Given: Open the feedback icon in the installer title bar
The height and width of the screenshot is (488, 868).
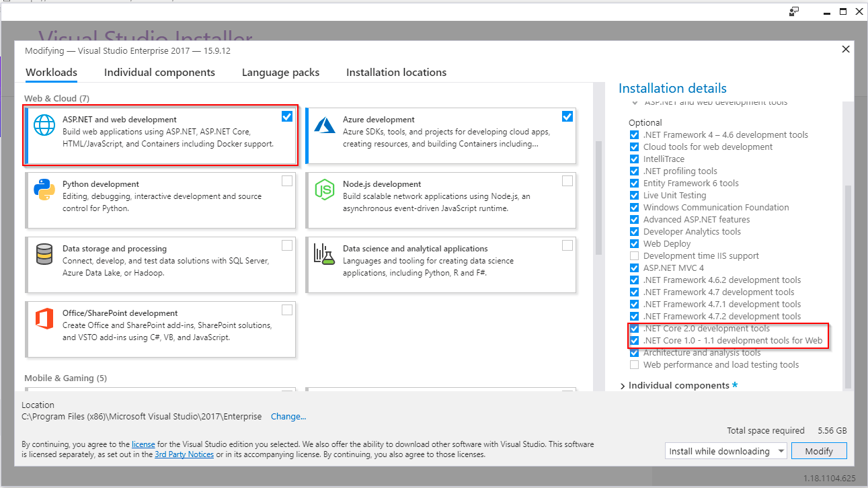Looking at the screenshot, I should [x=794, y=11].
